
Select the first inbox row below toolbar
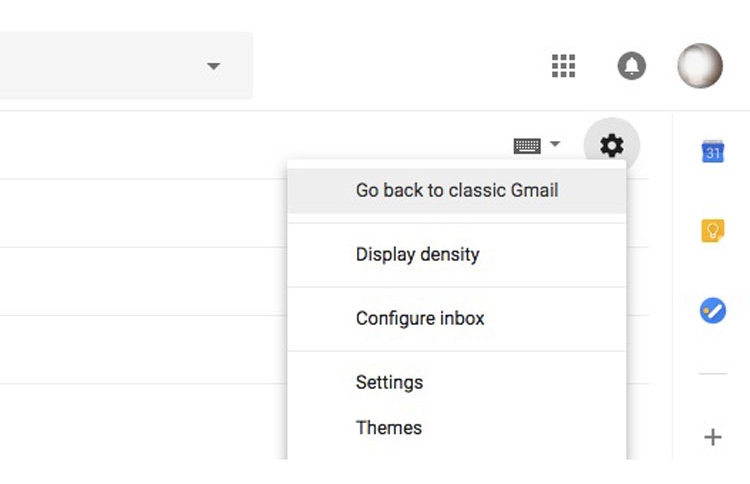coord(140,214)
